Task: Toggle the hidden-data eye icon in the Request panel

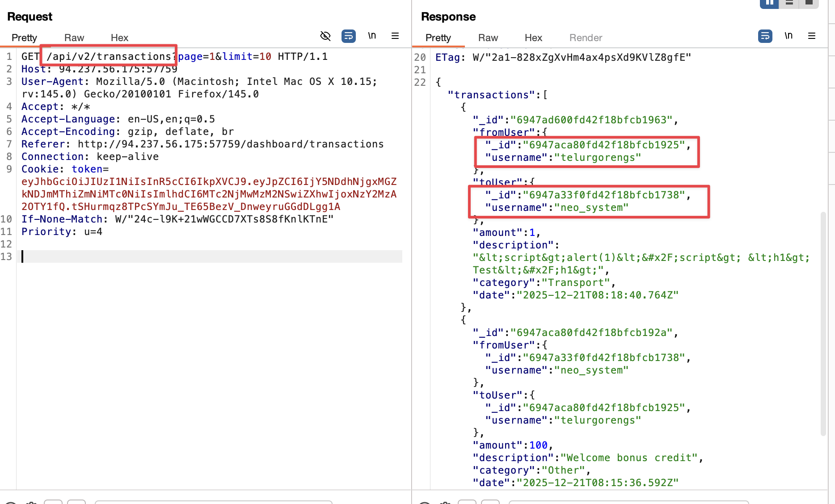Action: [325, 36]
